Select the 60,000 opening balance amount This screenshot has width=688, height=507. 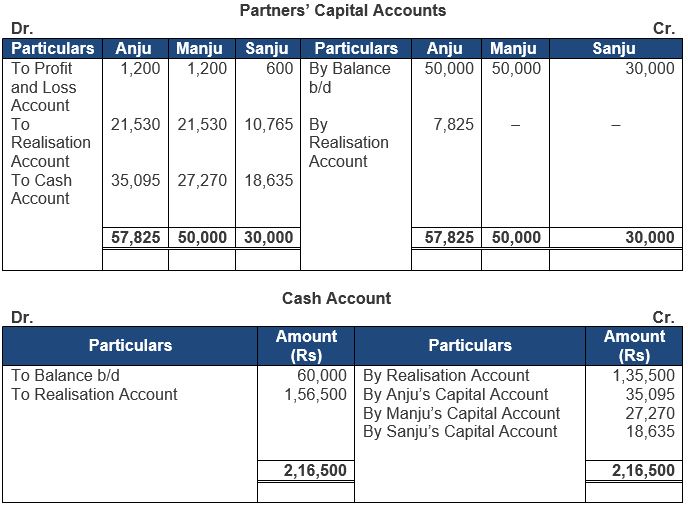coord(322,376)
